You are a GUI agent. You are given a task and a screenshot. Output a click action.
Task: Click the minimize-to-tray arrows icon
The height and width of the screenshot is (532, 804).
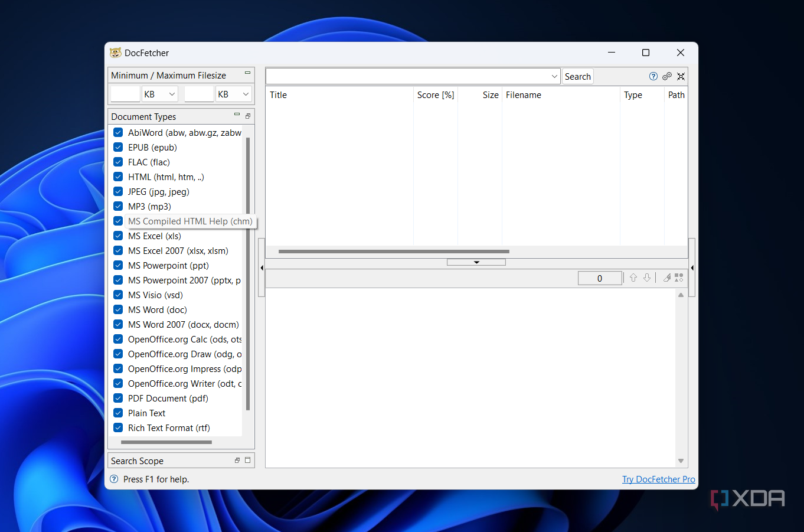point(681,76)
